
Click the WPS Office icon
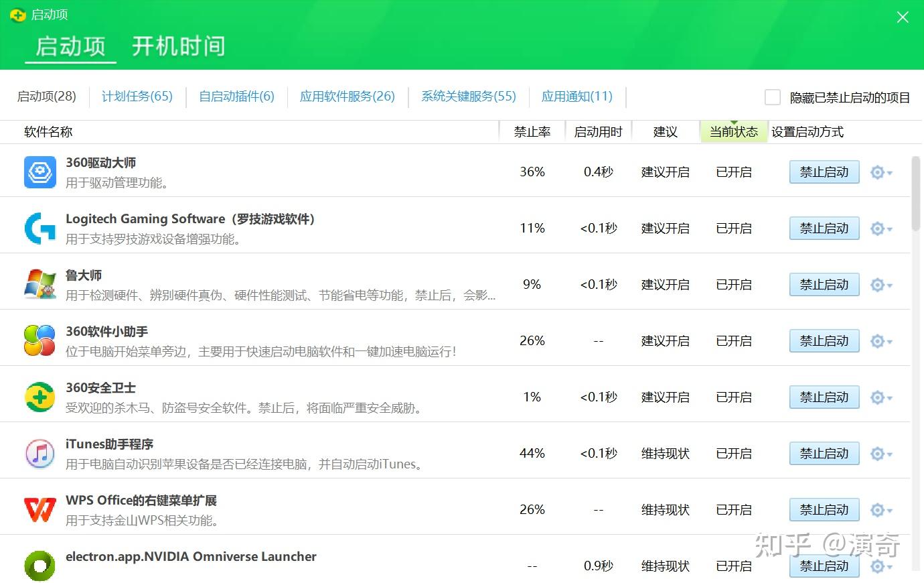[40, 510]
